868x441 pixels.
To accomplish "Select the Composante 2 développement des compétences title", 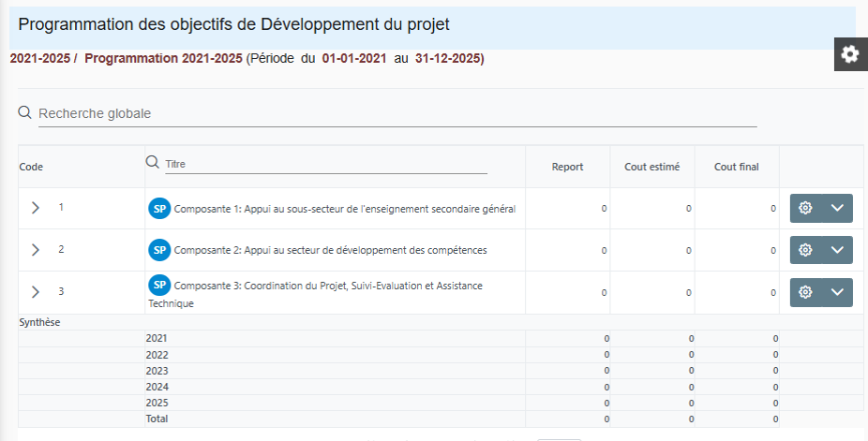I will (x=331, y=250).
